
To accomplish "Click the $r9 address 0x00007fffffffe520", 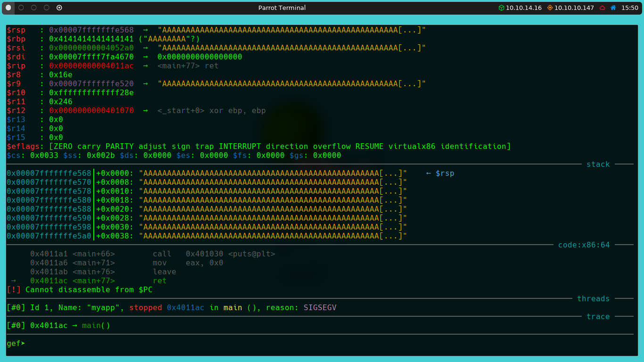I will click(91, 84).
